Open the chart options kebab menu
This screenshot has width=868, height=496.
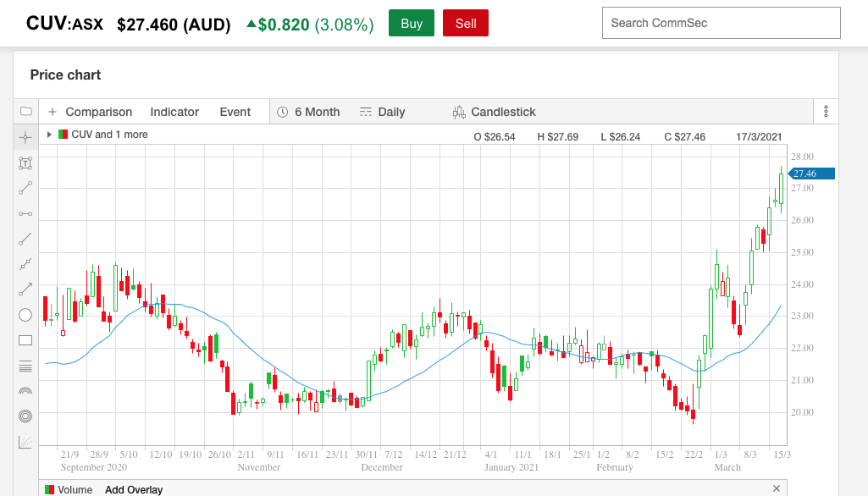826,112
